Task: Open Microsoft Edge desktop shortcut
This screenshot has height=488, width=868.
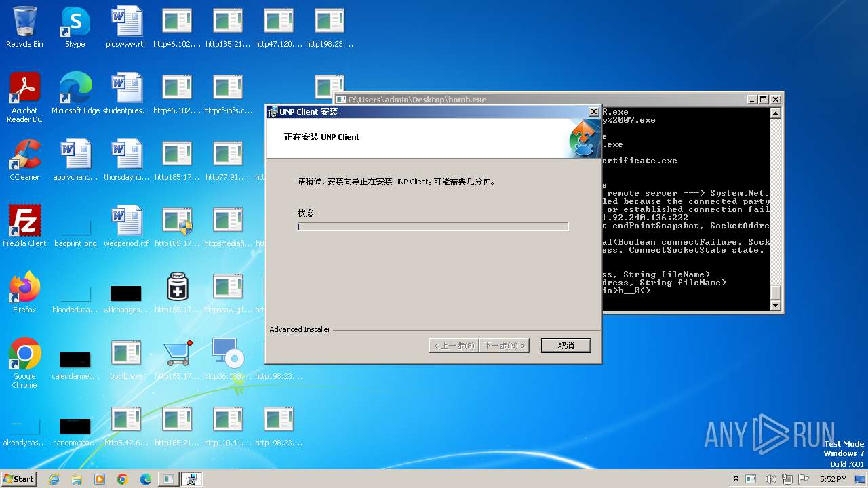Action: pyautogui.click(x=75, y=94)
